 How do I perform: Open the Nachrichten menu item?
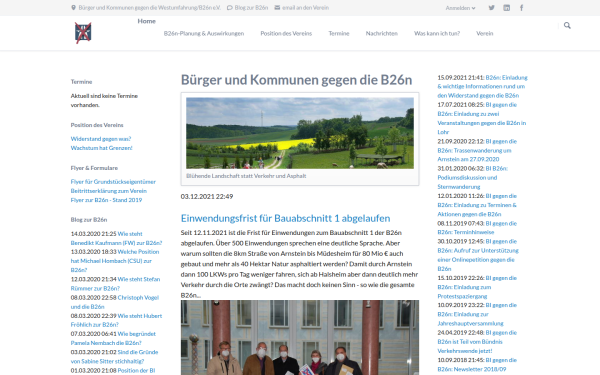click(382, 33)
